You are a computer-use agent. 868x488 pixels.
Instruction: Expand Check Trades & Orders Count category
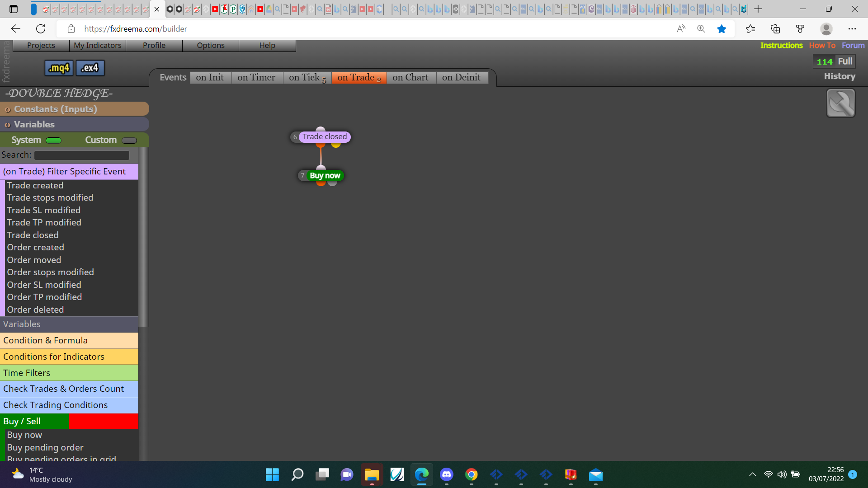point(69,389)
